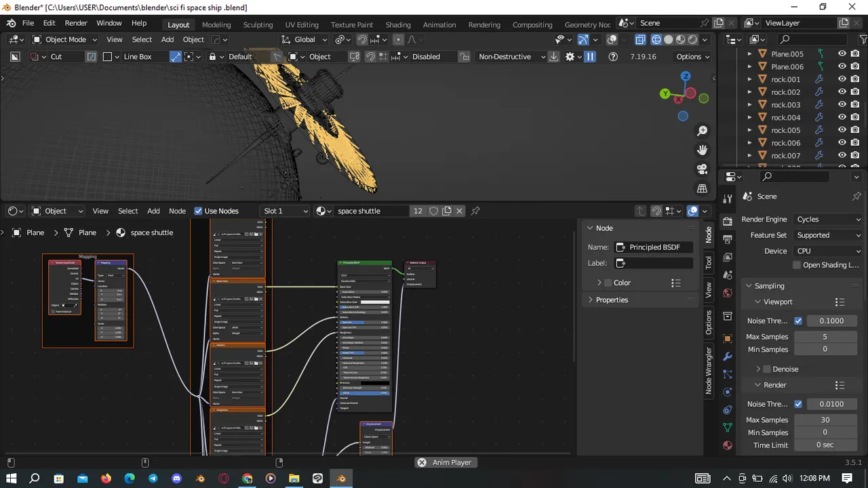
Task: Click Plane breadcrumb beside the mesh icon
Action: point(87,232)
